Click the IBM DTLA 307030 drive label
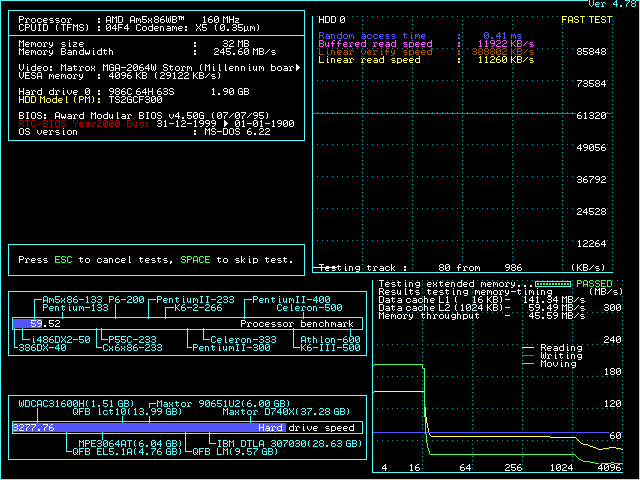The image size is (640, 480). (272, 441)
